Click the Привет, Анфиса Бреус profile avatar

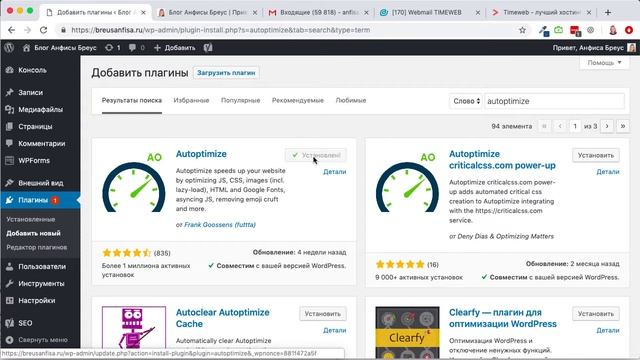(x=631, y=48)
